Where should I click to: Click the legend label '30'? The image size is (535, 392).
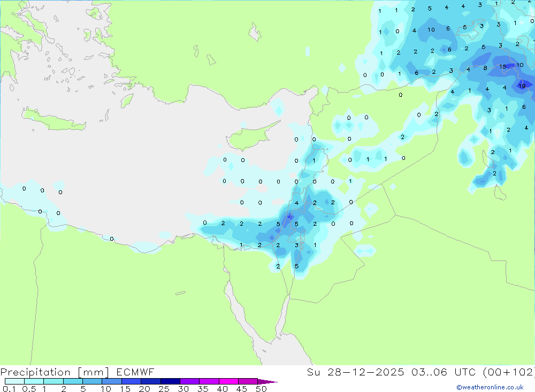pyautogui.click(x=183, y=389)
